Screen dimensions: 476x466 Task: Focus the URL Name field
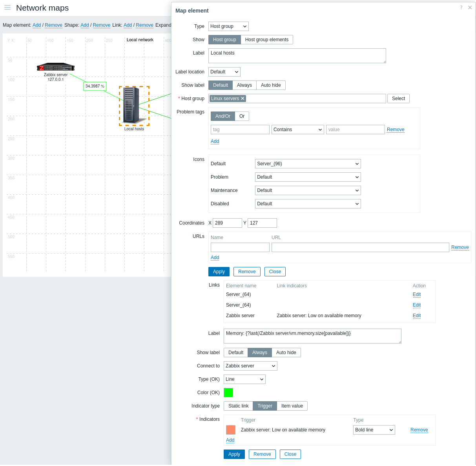pos(240,247)
